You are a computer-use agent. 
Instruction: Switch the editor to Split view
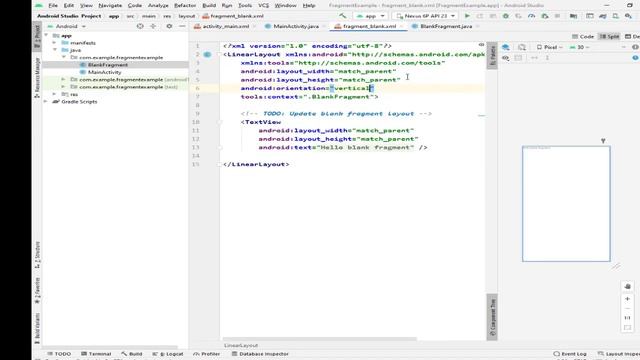[x=609, y=36]
